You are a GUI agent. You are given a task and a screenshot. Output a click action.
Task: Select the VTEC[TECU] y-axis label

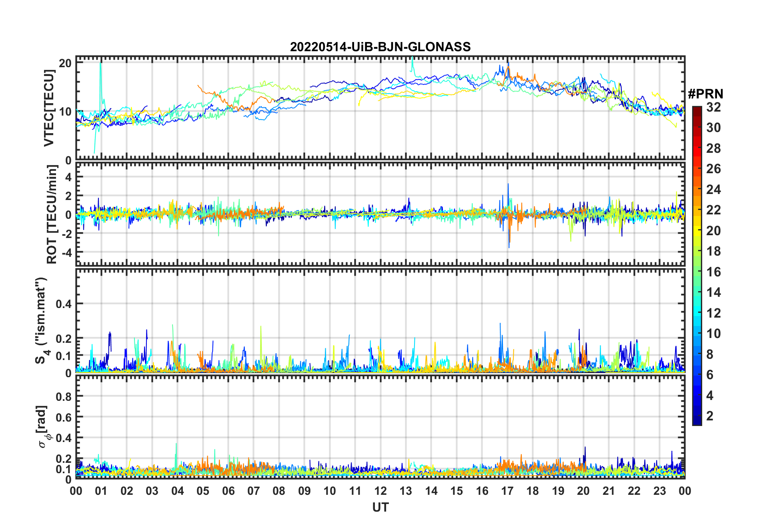(x=48, y=108)
